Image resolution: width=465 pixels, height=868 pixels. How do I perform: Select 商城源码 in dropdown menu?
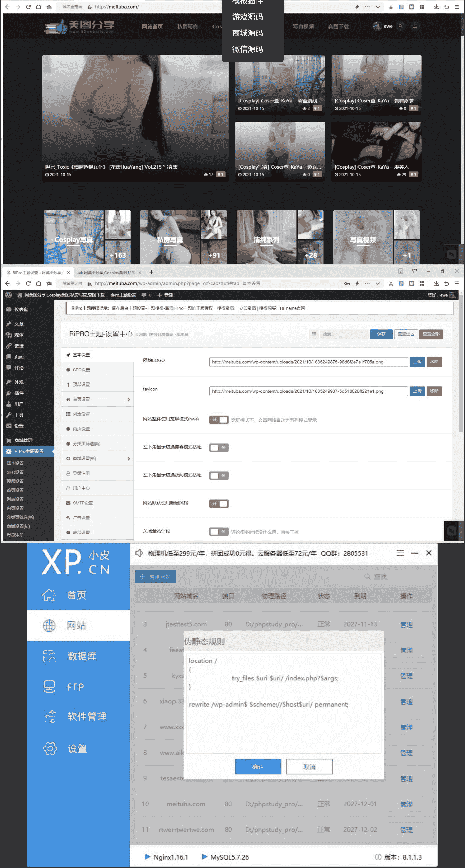point(247,33)
